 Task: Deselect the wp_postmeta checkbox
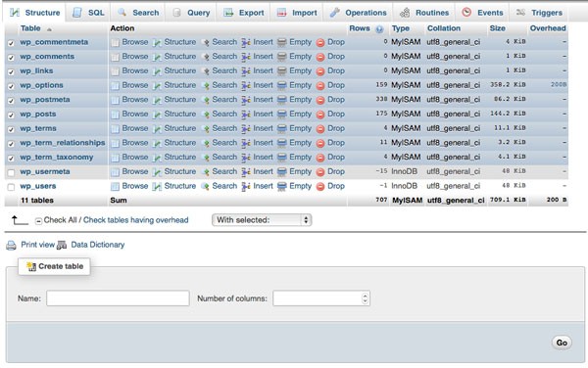click(x=11, y=101)
